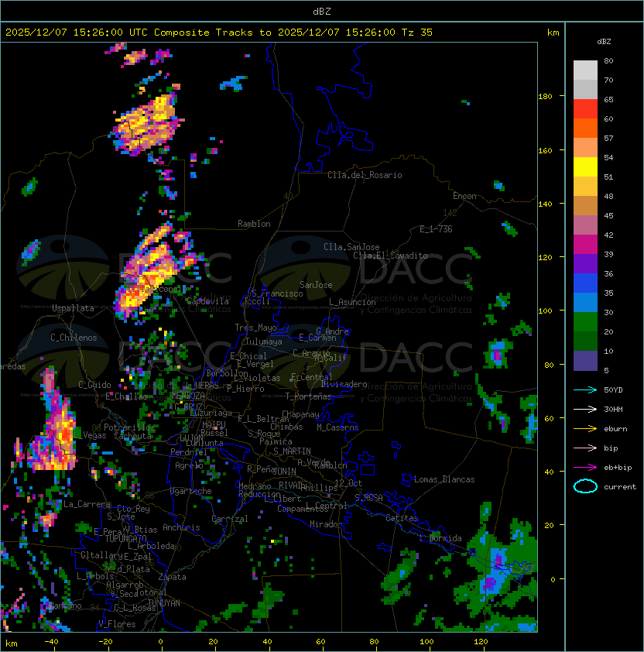
Task: Pick the blue 36 dBZ swatch
Action: 585,283
